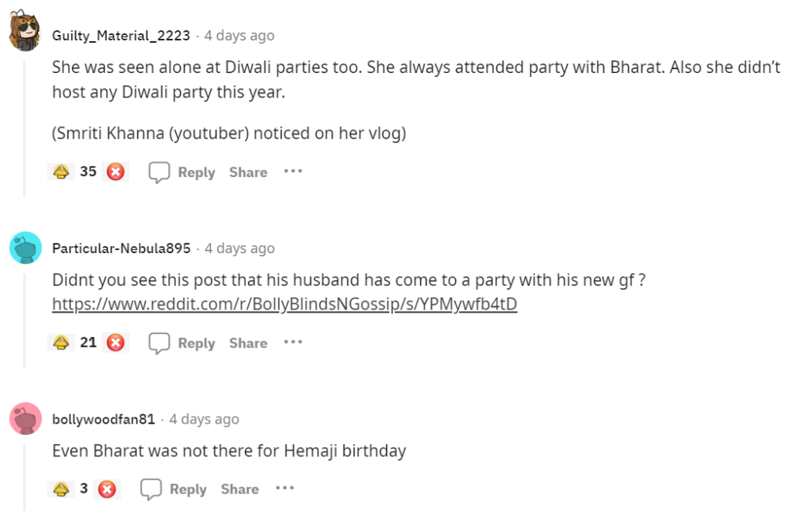This screenshot has height=511, width=812.
Task: Upvote bollywoodfan81's comment
Action: (x=60, y=489)
